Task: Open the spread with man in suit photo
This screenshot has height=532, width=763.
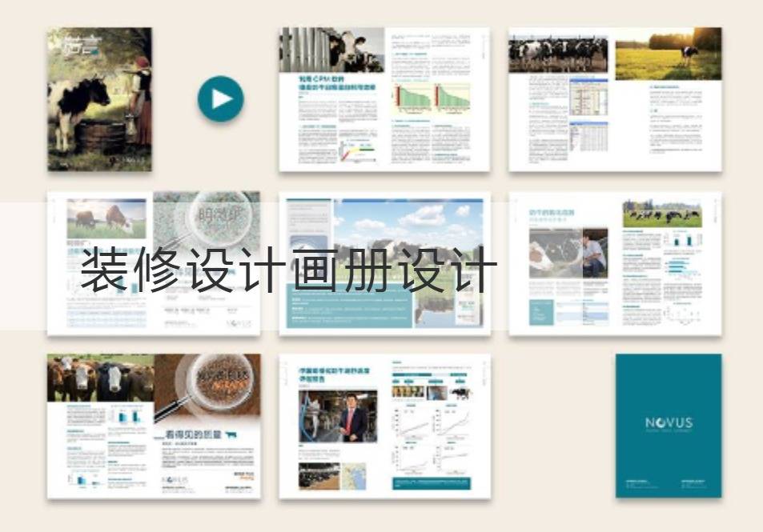Action: [384, 426]
